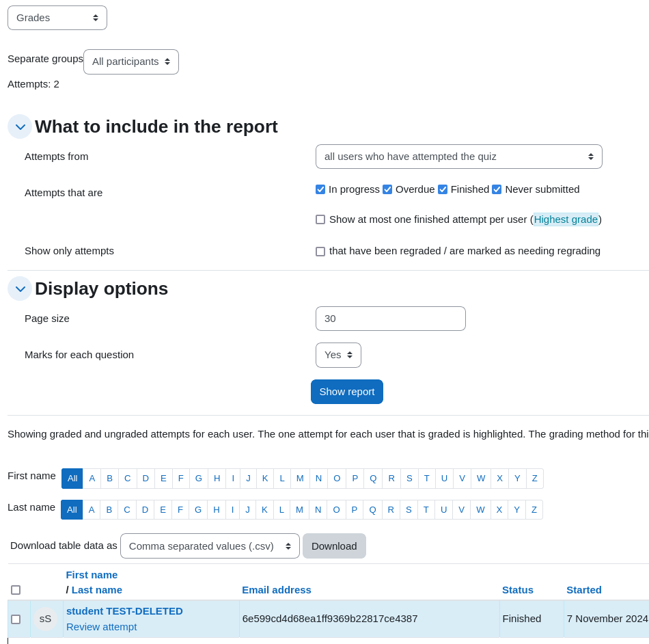
Task: Select All in the Last name filter
Action: point(72,510)
